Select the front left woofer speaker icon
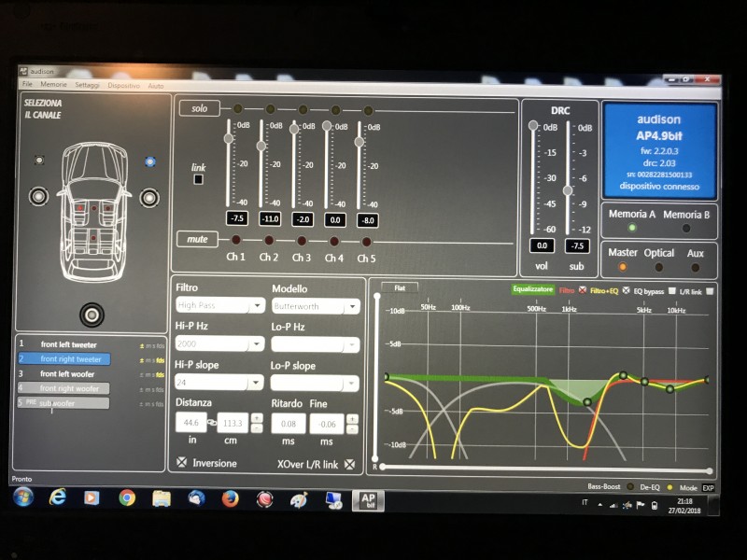 coord(38,196)
